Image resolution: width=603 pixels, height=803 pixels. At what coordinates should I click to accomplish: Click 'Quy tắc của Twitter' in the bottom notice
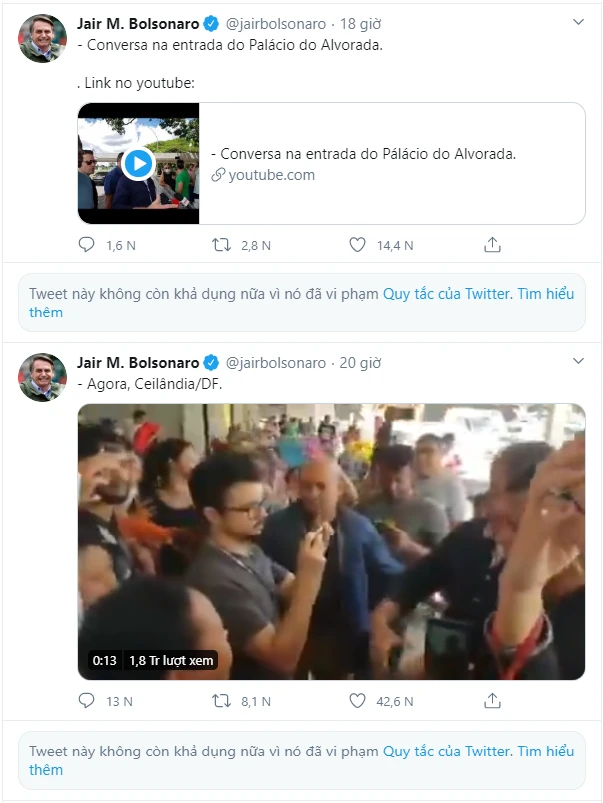point(447,750)
